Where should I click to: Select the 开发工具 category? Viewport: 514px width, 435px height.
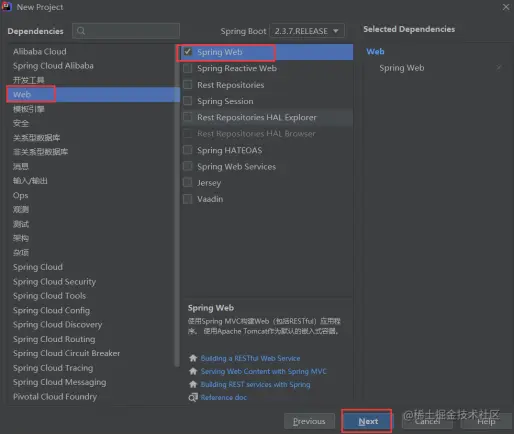pos(28,80)
